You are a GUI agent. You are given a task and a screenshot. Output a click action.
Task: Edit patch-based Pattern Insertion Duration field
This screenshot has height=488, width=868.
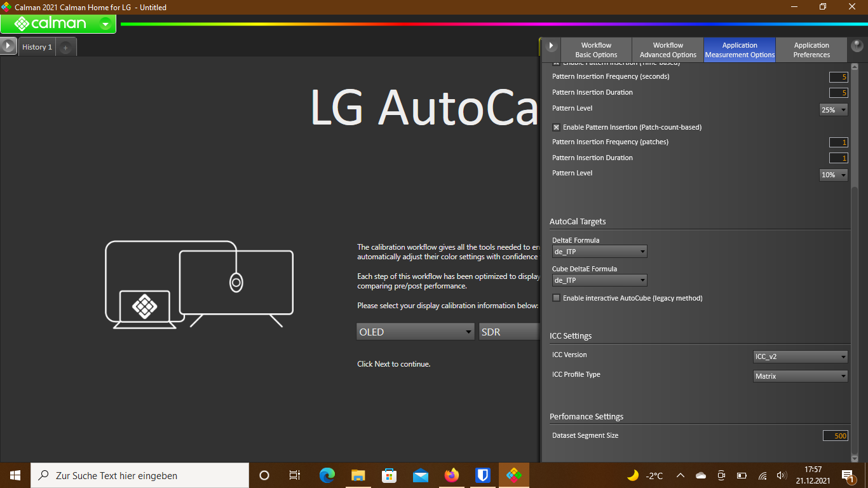point(838,158)
